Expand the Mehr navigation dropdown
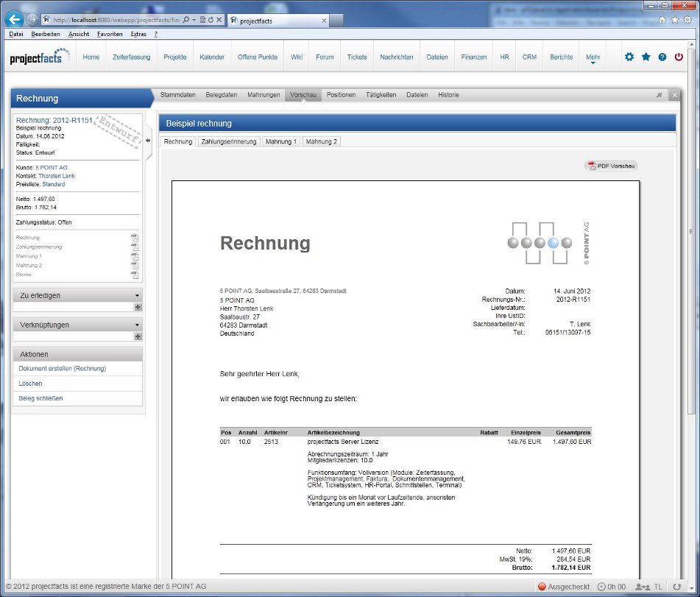 [x=593, y=58]
